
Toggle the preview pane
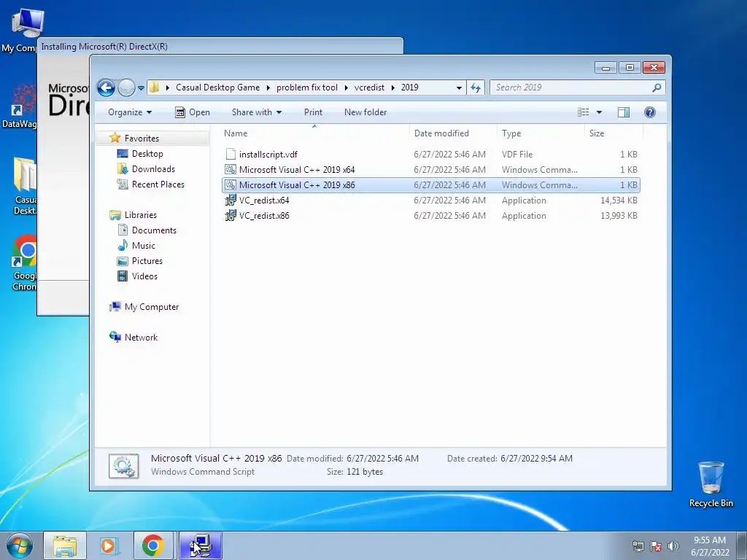click(624, 112)
